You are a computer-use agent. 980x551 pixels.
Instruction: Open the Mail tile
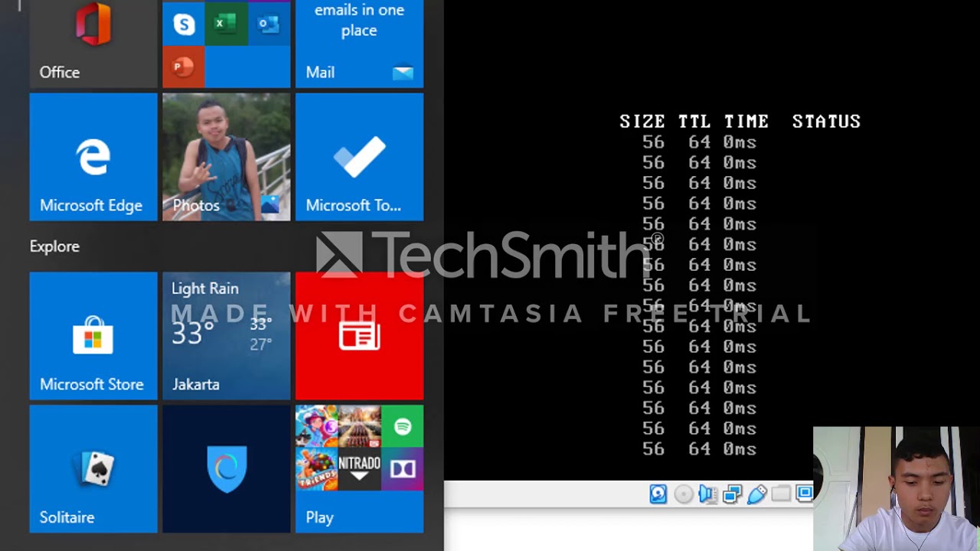(359, 44)
